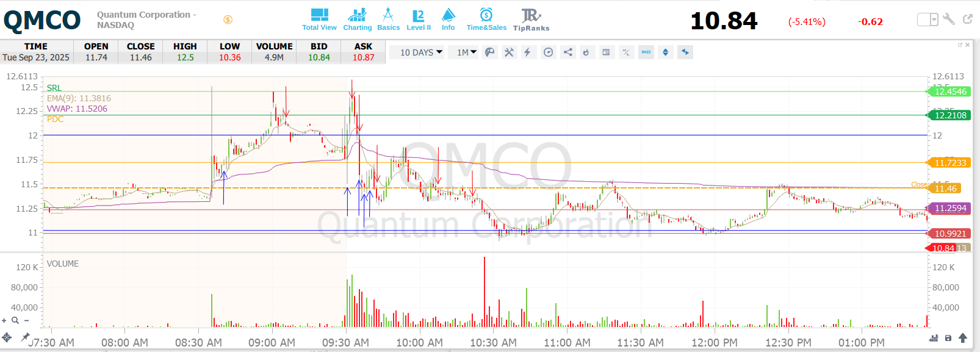
Task: Detach the chart panel with small pop-out icon
Action: [x=960, y=45]
